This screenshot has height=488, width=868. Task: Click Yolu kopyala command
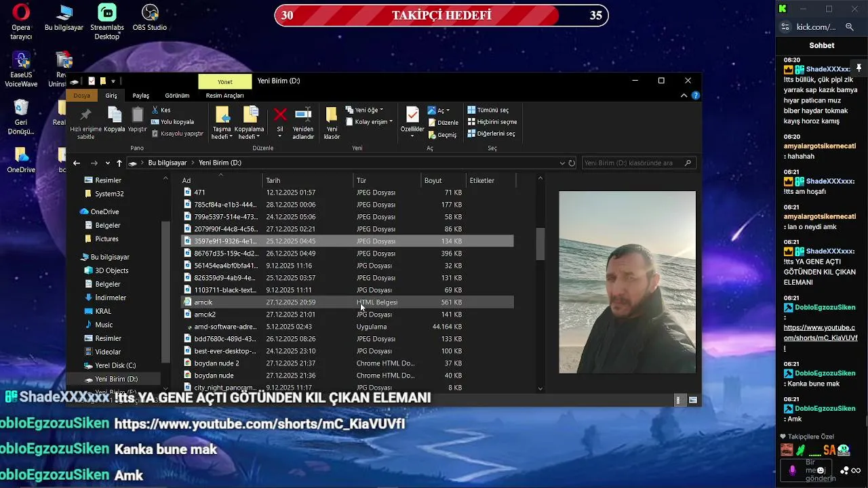[173, 122]
